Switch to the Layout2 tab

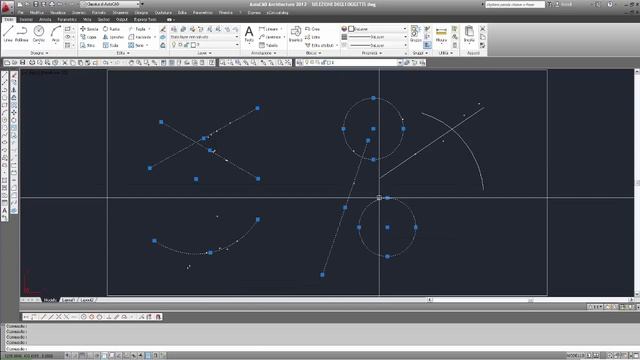(x=87, y=300)
